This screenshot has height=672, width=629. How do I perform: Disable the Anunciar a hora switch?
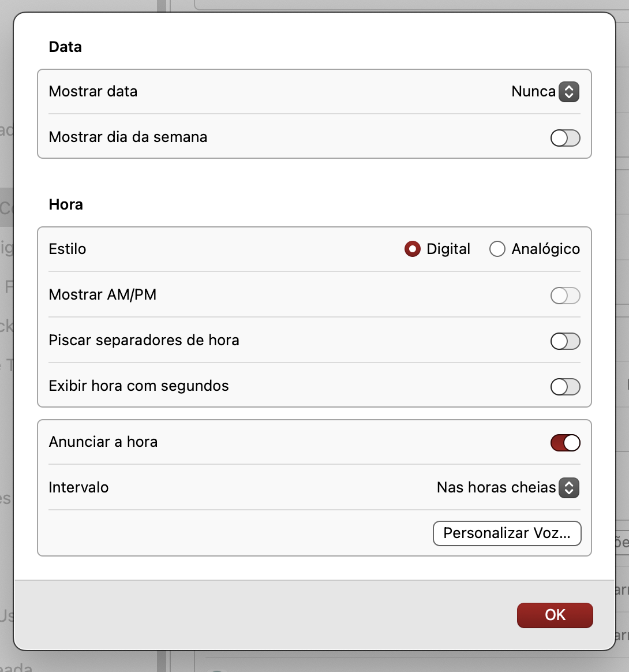tap(565, 443)
